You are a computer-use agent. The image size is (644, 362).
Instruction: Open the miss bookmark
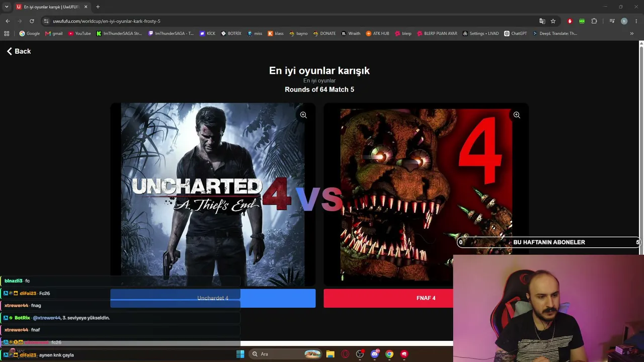coord(255,34)
